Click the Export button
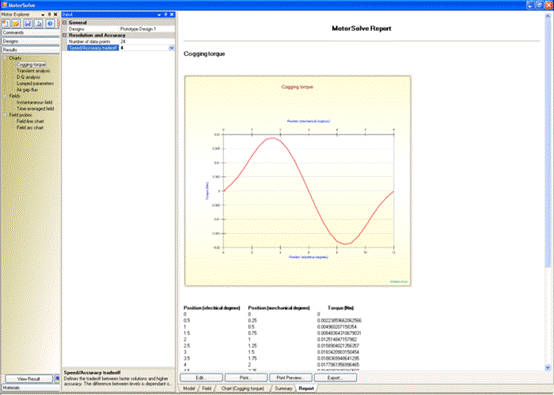 [335, 378]
